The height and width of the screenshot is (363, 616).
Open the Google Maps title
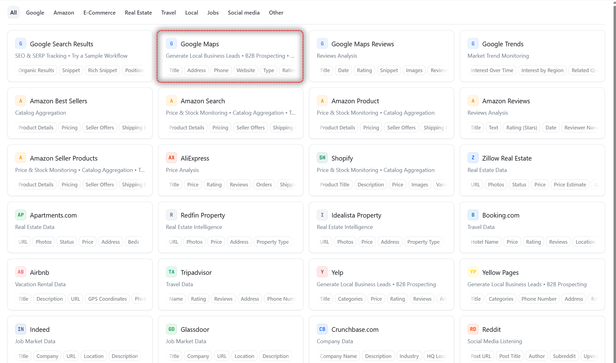[x=200, y=44]
